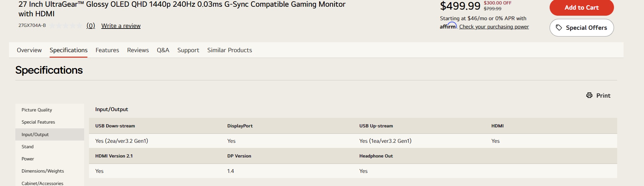Select Picture Quality in specs sidebar
The height and width of the screenshot is (186, 644).
[x=37, y=110]
